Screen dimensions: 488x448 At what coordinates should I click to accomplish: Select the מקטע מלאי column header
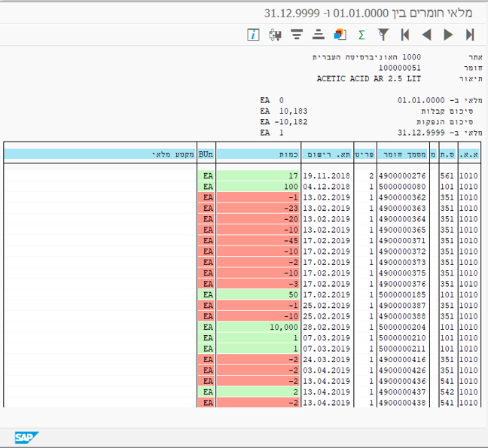coord(100,154)
